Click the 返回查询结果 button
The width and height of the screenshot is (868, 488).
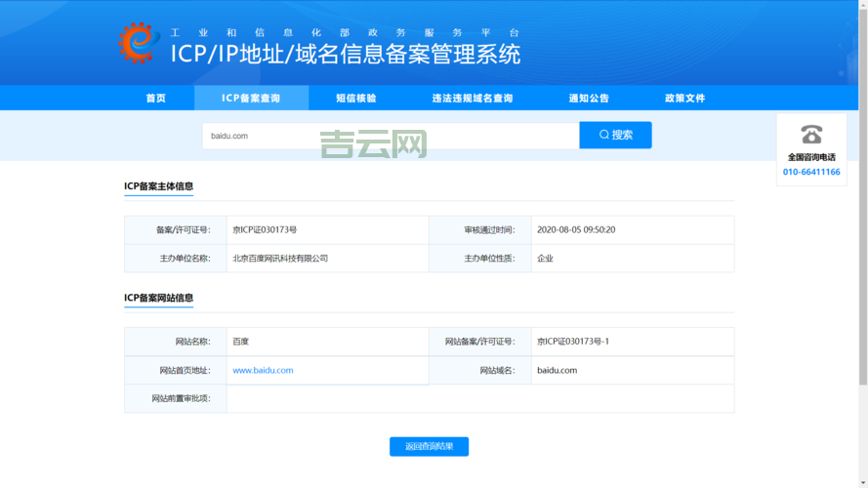point(429,446)
